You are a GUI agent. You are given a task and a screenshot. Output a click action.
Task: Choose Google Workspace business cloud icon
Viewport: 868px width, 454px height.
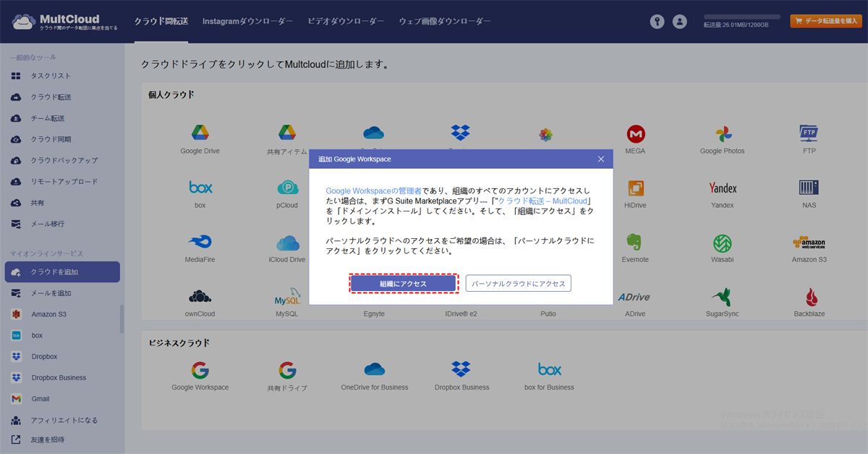pos(200,371)
